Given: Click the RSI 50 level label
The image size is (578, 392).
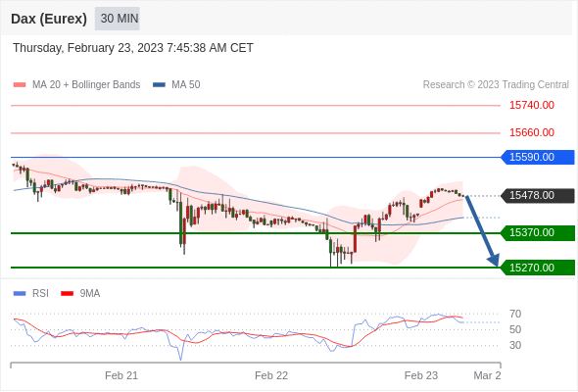Looking at the screenshot, I should pyautogui.click(x=515, y=329).
